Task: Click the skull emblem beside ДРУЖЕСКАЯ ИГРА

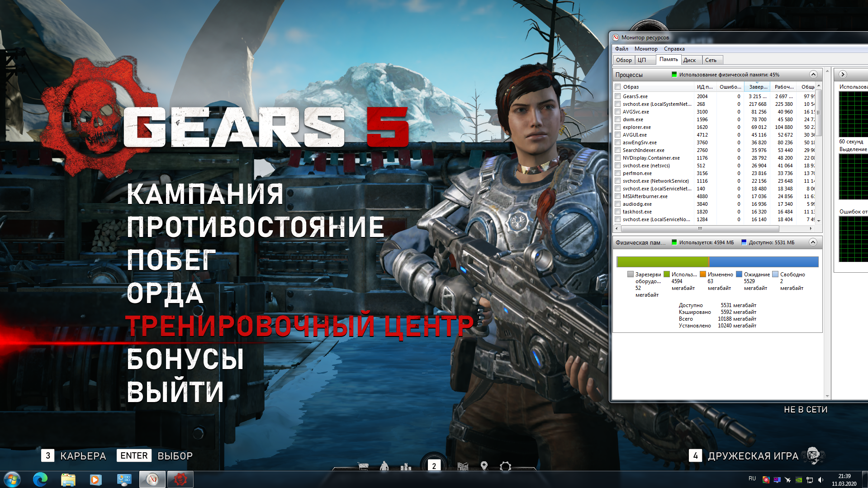Action: [x=814, y=455]
